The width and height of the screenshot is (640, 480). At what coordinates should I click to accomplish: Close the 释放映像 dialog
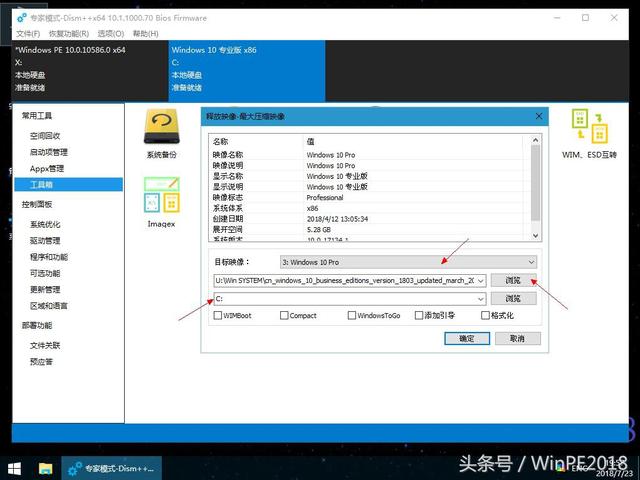point(539,116)
